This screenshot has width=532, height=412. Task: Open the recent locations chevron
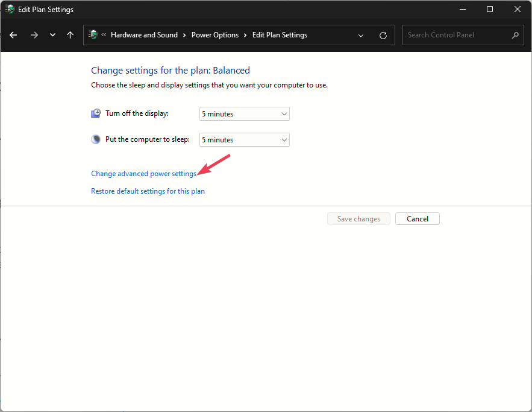click(52, 35)
